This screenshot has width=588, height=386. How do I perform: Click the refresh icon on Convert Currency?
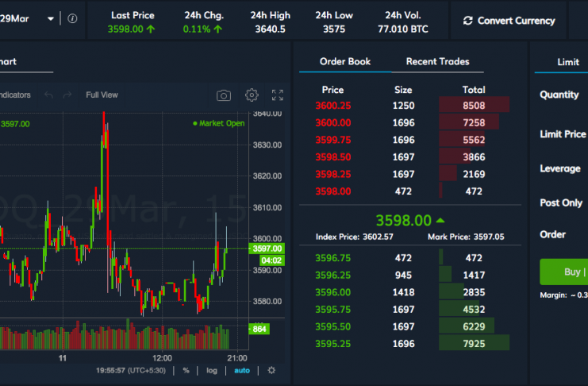[x=467, y=21]
